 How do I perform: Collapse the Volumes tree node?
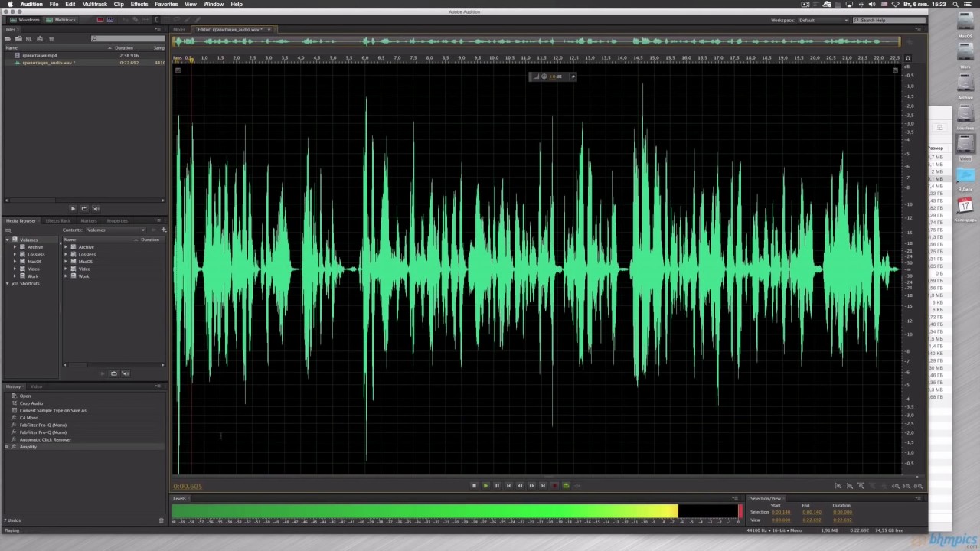[7, 240]
